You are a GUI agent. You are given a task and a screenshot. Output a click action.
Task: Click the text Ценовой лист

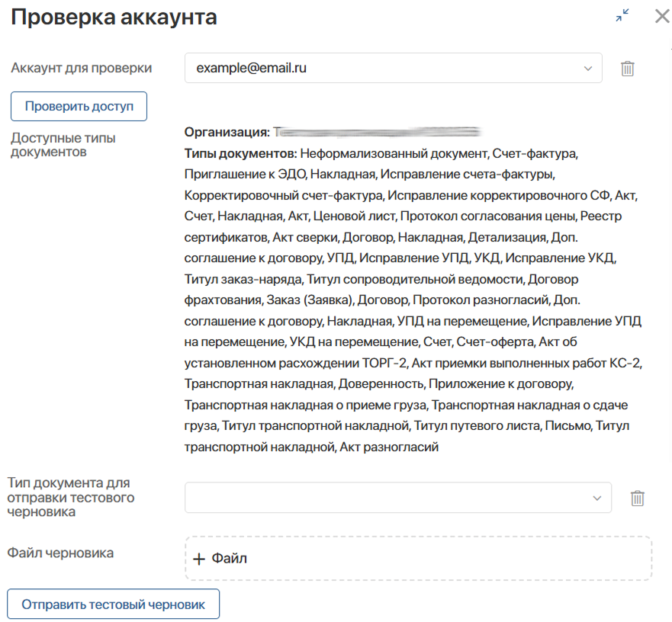pos(355,216)
